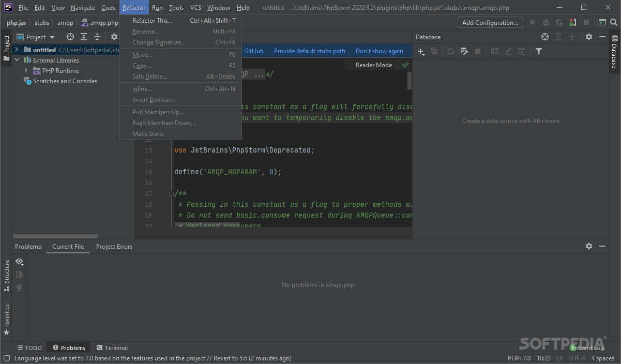The height and width of the screenshot is (364, 621).
Task: Click Duplicate data source icon
Action: pos(434,51)
